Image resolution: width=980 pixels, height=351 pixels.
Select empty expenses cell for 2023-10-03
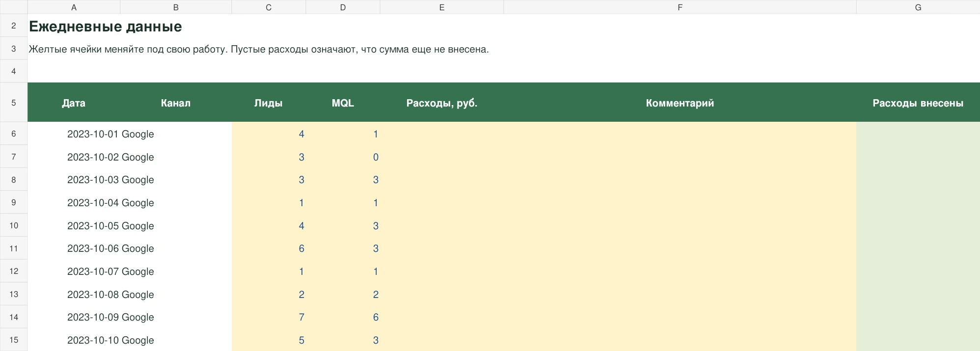tap(442, 180)
